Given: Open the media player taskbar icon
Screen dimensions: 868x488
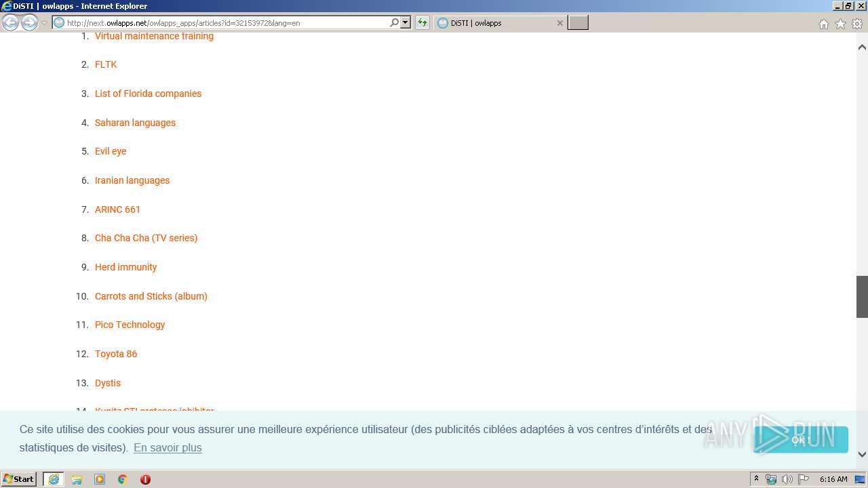Looking at the screenshot, I should pos(100,479).
